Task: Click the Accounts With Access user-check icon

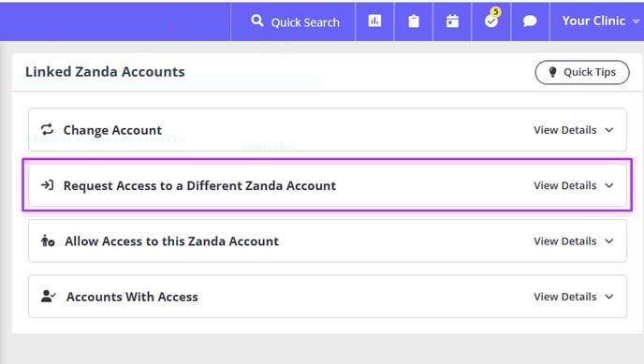Action: point(49,296)
